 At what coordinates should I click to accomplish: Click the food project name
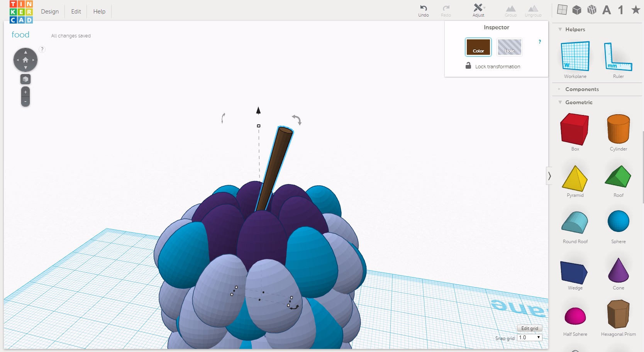[x=20, y=35]
